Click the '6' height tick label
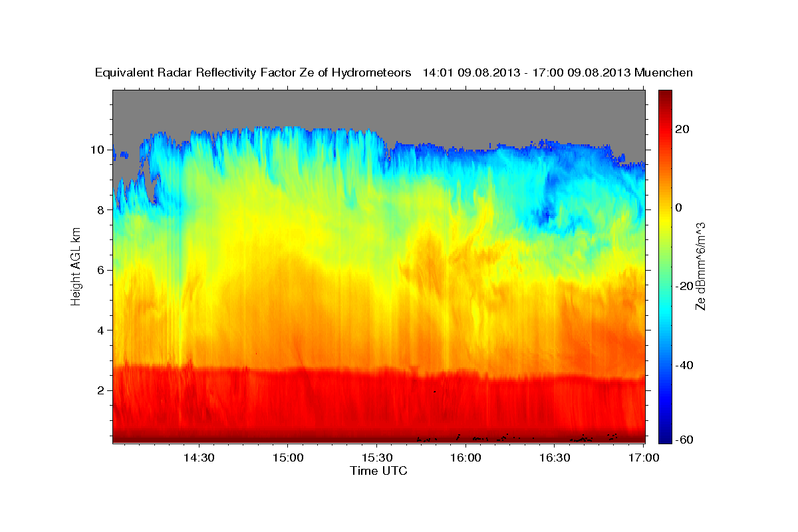 point(101,270)
